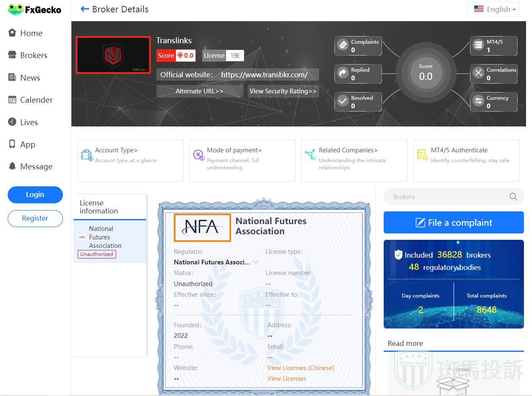Click the FxGecko frog logo
Image resolution: width=532 pixels, height=396 pixels.
click(15, 10)
